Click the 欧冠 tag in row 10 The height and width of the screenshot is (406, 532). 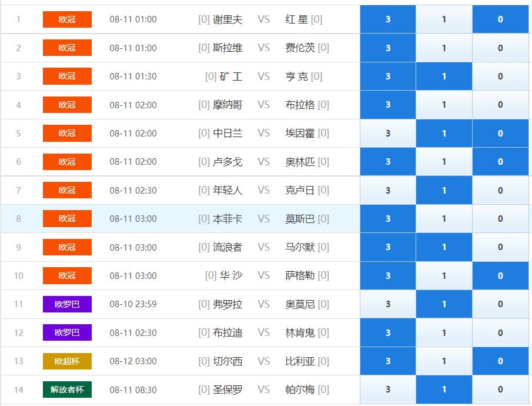(x=67, y=275)
